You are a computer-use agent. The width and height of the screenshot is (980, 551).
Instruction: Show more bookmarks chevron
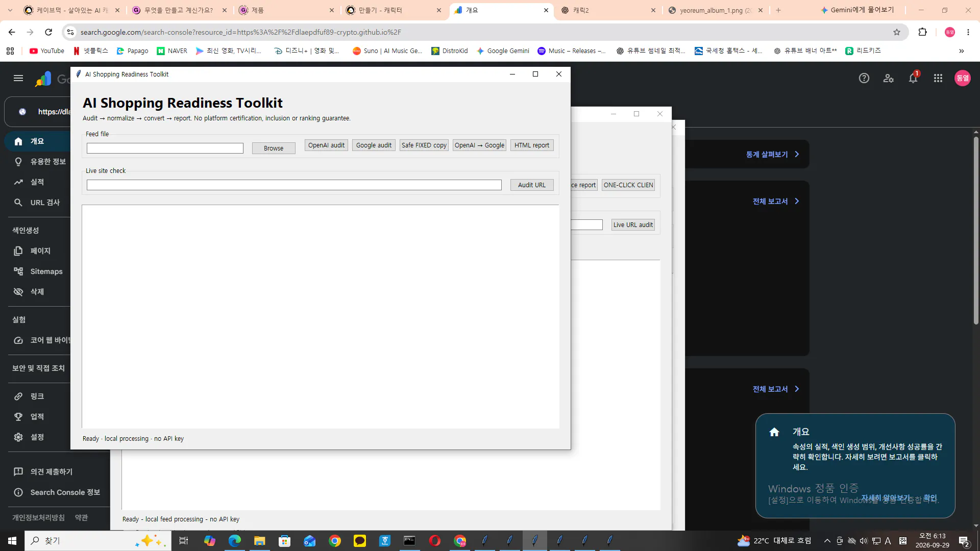[962, 51]
